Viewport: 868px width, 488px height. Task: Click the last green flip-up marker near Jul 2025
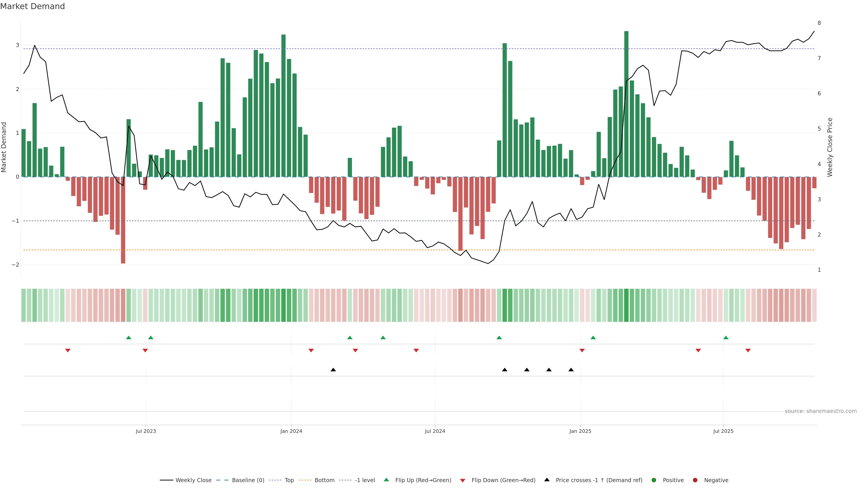pyautogui.click(x=726, y=338)
